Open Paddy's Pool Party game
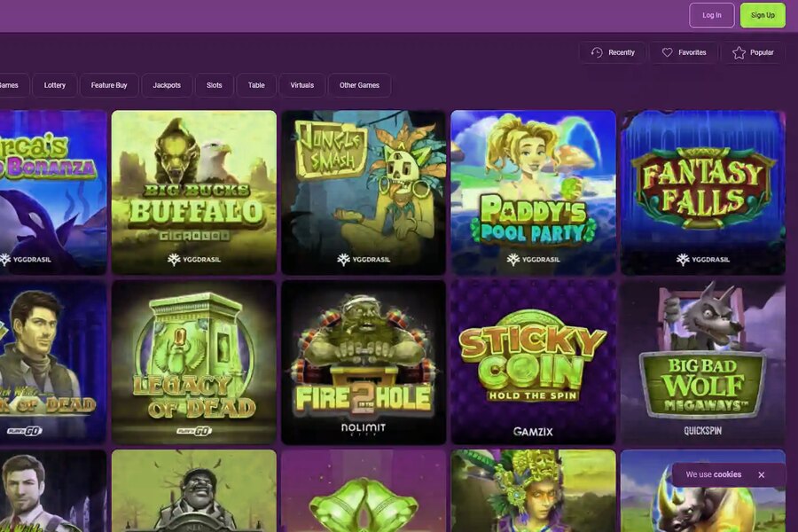 coord(534,192)
